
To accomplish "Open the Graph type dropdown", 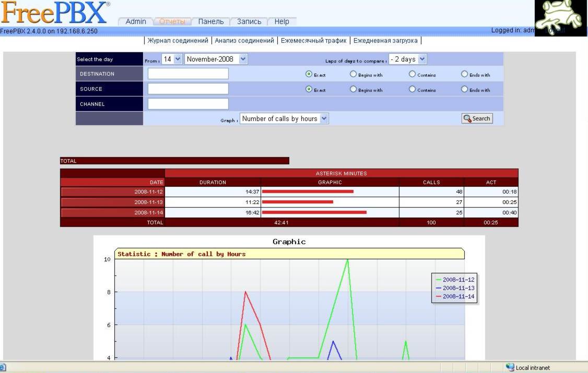I will pyautogui.click(x=284, y=119).
